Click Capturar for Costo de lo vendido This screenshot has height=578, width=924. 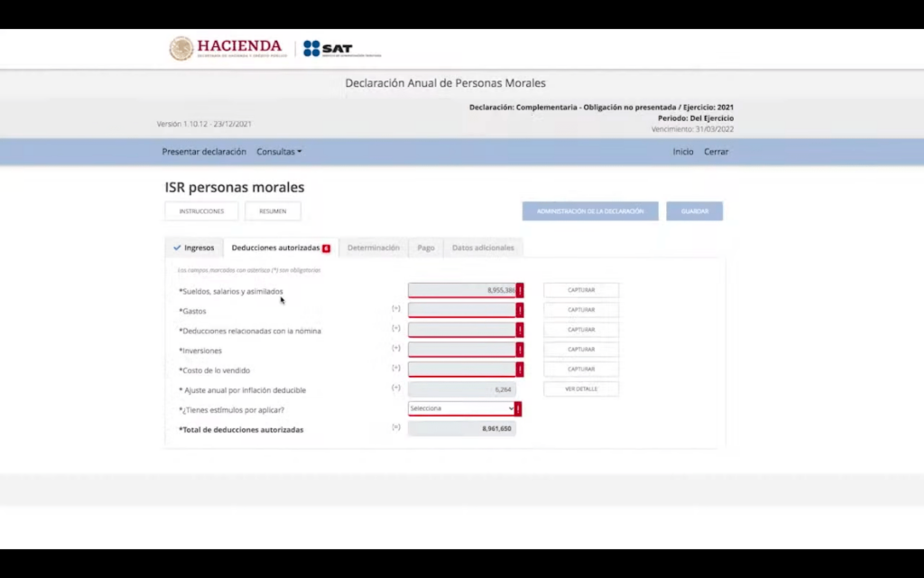pyautogui.click(x=581, y=370)
